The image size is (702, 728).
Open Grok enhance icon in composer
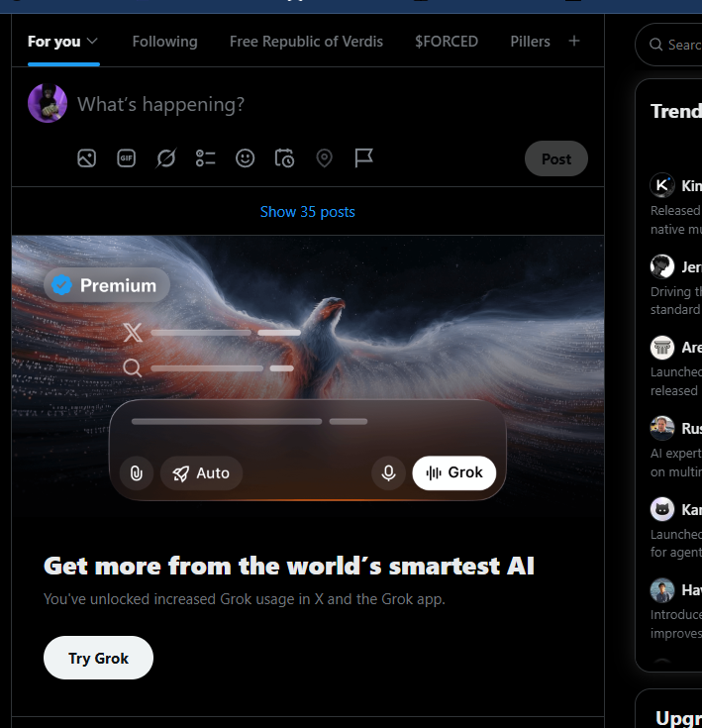pyautogui.click(x=165, y=158)
